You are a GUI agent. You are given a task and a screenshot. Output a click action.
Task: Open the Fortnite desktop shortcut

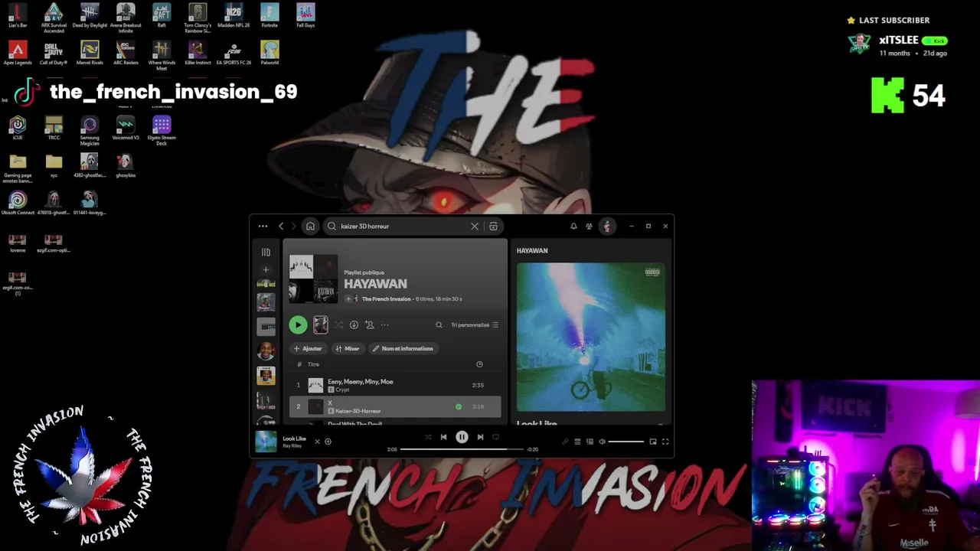(x=269, y=15)
